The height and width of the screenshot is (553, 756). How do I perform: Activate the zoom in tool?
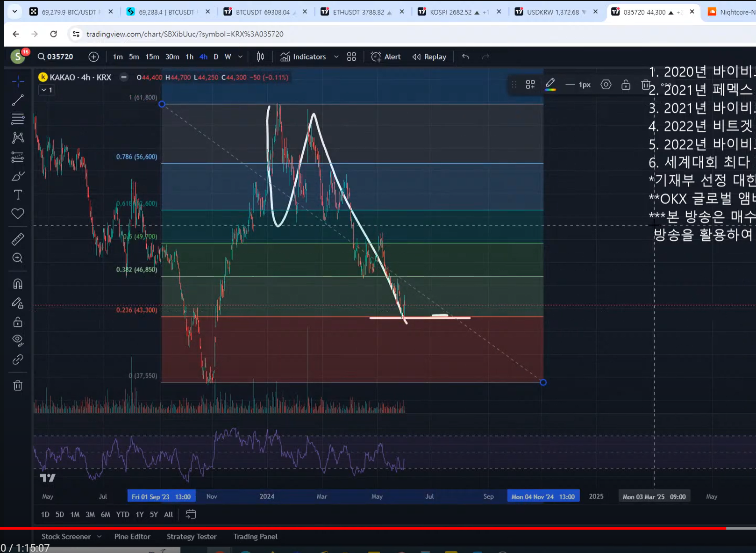[18, 258]
